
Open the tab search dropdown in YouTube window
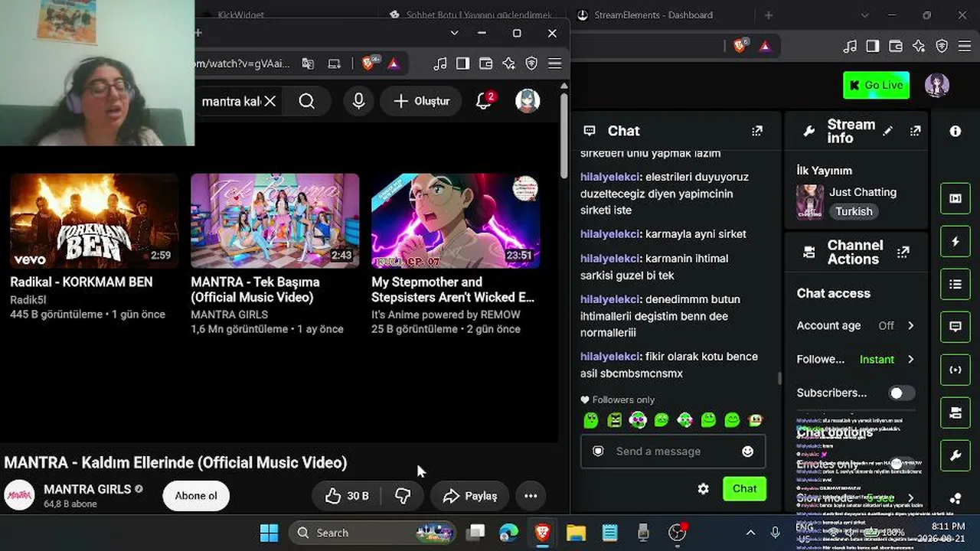point(454,33)
